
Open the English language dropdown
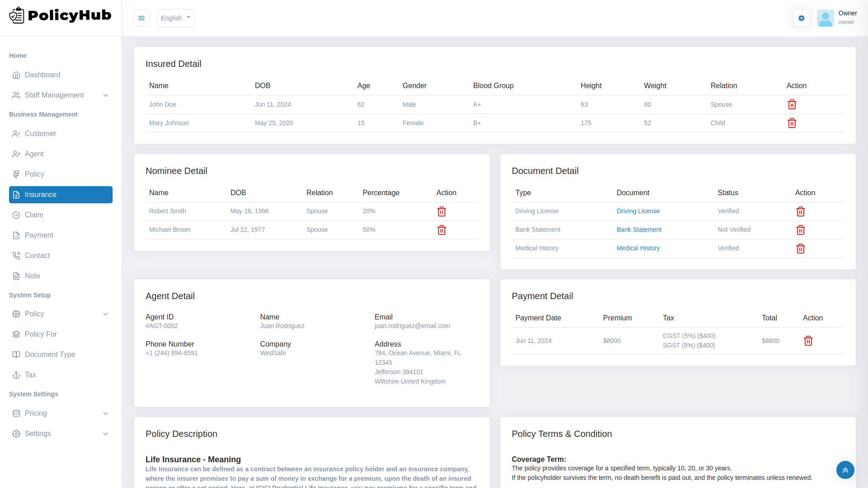175,18
